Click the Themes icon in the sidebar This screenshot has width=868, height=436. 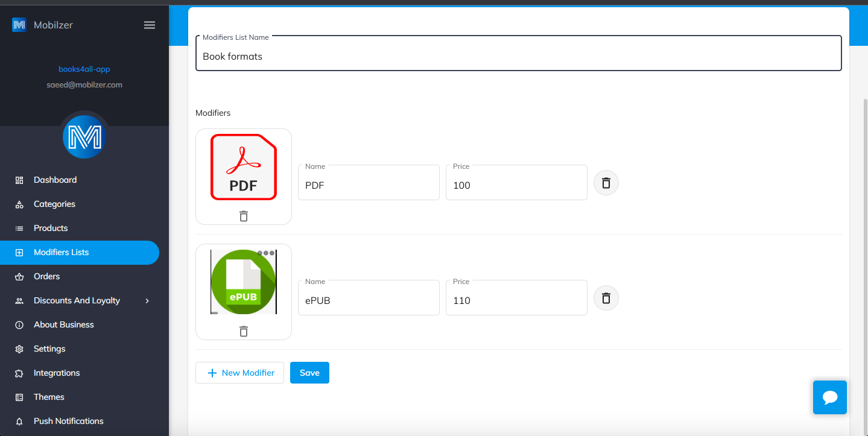point(19,397)
